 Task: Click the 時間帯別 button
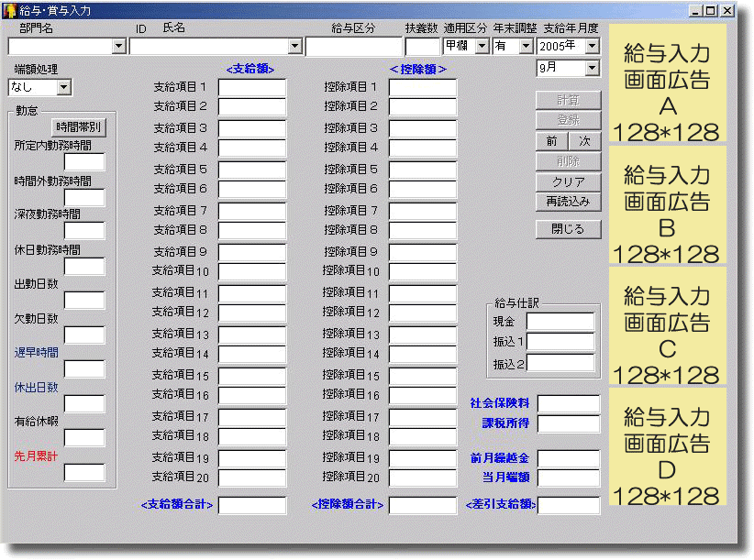tap(78, 127)
